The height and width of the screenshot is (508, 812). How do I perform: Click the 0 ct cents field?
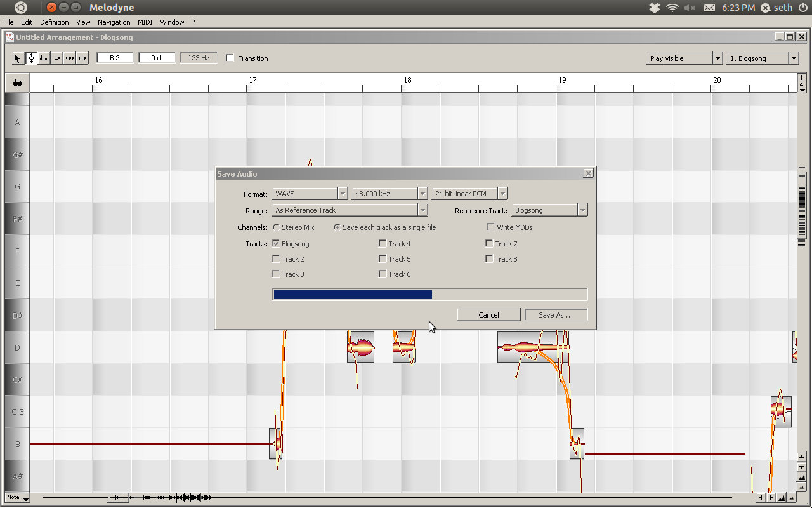pyautogui.click(x=157, y=58)
